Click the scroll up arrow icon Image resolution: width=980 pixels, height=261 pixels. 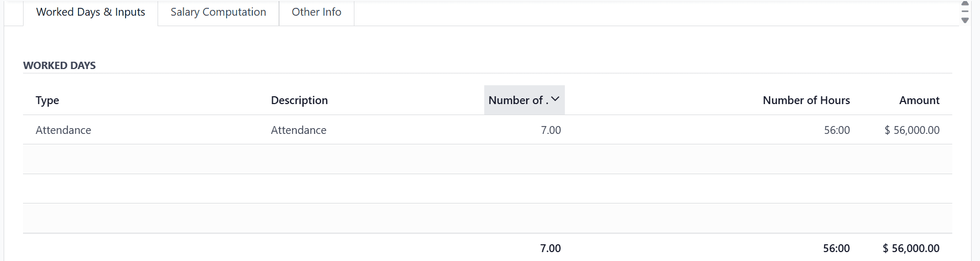pos(965,3)
